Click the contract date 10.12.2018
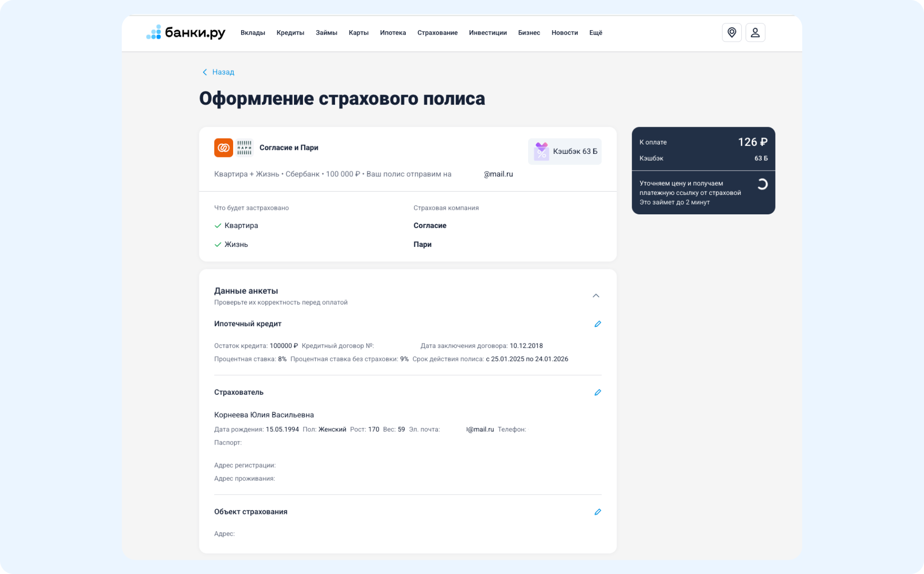Viewport: 924px width, 574px height. [x=526, y=346]
